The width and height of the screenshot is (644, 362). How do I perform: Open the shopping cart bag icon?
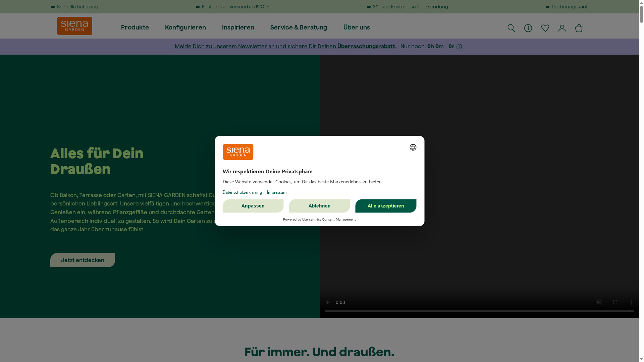click(579, 28)
